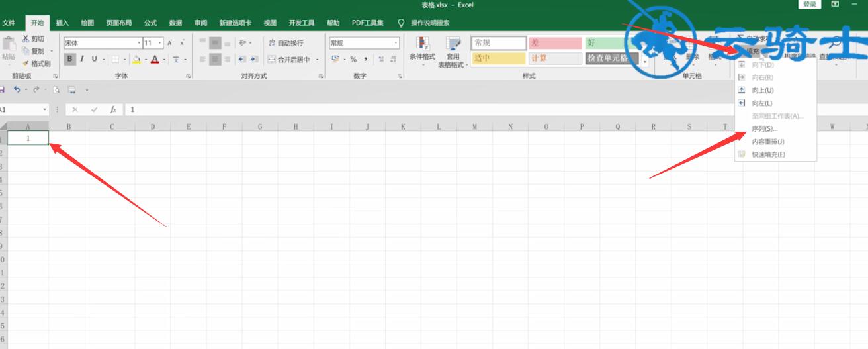Select the Format Painter (格式刷) brush
Screen dimensions: 868x349
[x=26, y=64]
